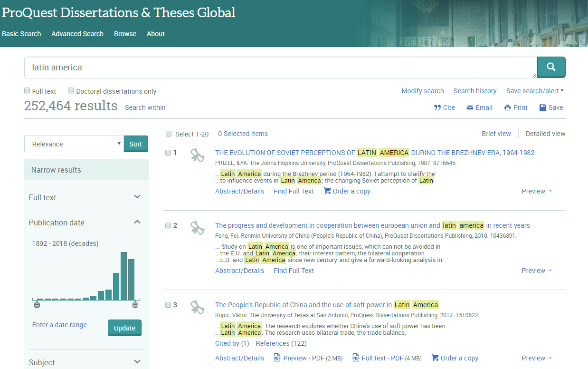Image resolution: width=588 pixels, height=369 pixels.
Task: Expand the Preview for result 2
Action: pos(537,271)
